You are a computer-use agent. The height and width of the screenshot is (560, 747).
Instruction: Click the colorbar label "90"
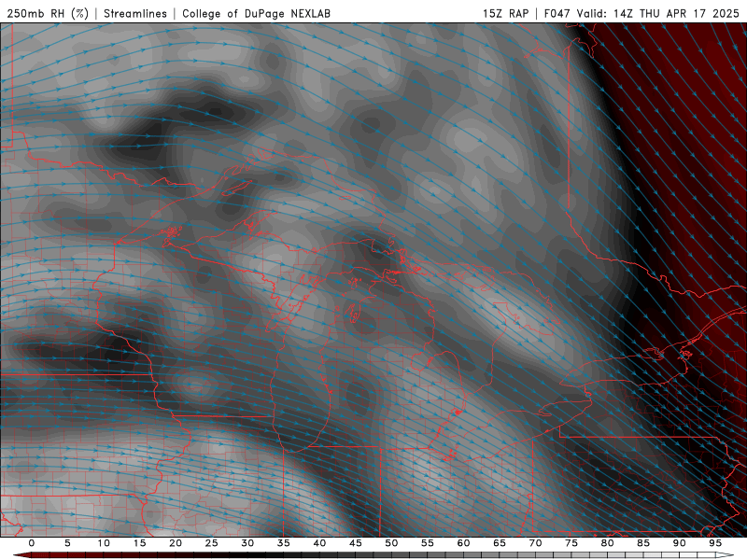pos(679,543)
